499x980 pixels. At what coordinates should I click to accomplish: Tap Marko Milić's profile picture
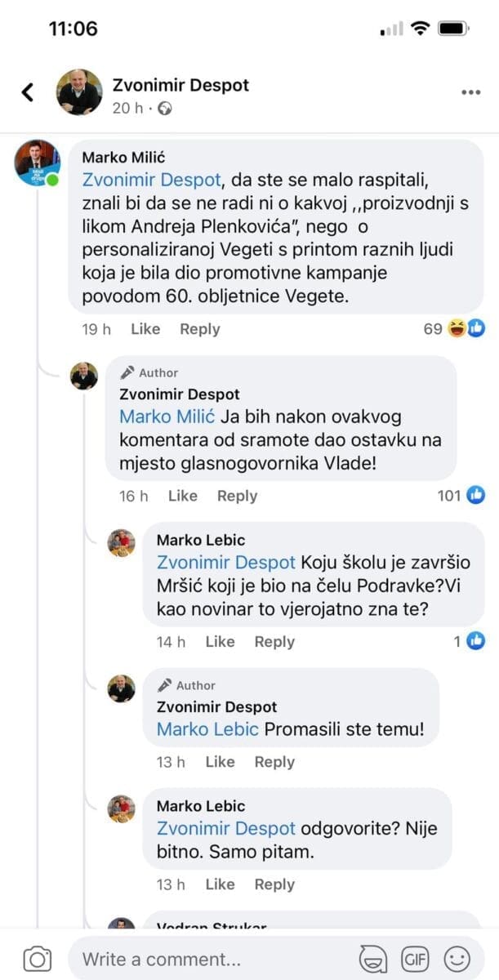point(37,163)
